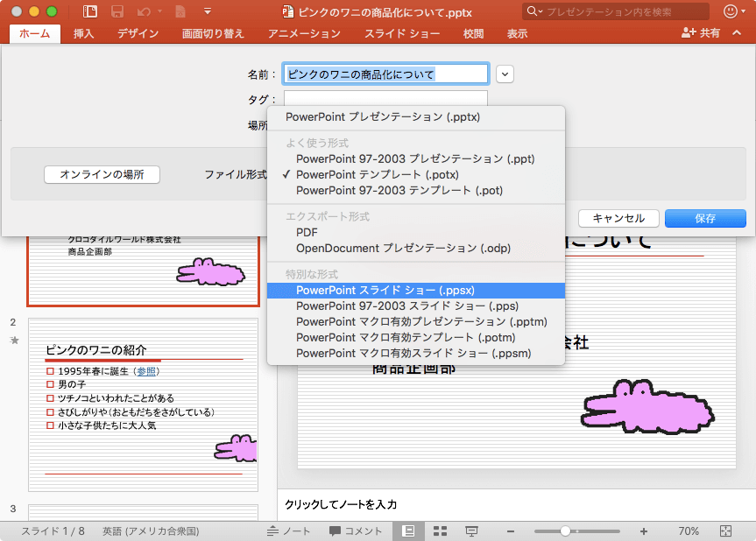
Task: Select checked PowerPoint テンプレート (.potx) option
Action: coord(415,175)
